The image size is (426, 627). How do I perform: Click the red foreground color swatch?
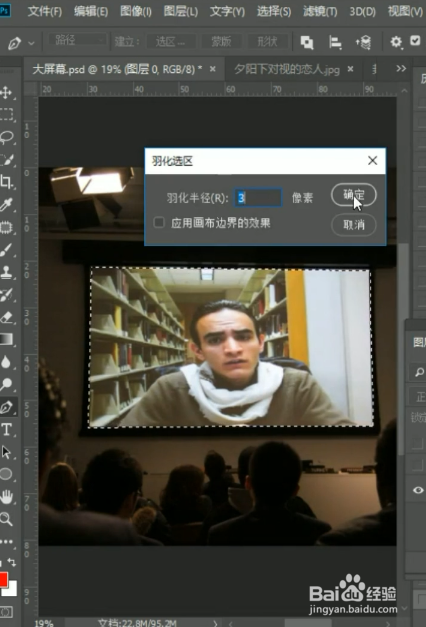pos(3,579)
